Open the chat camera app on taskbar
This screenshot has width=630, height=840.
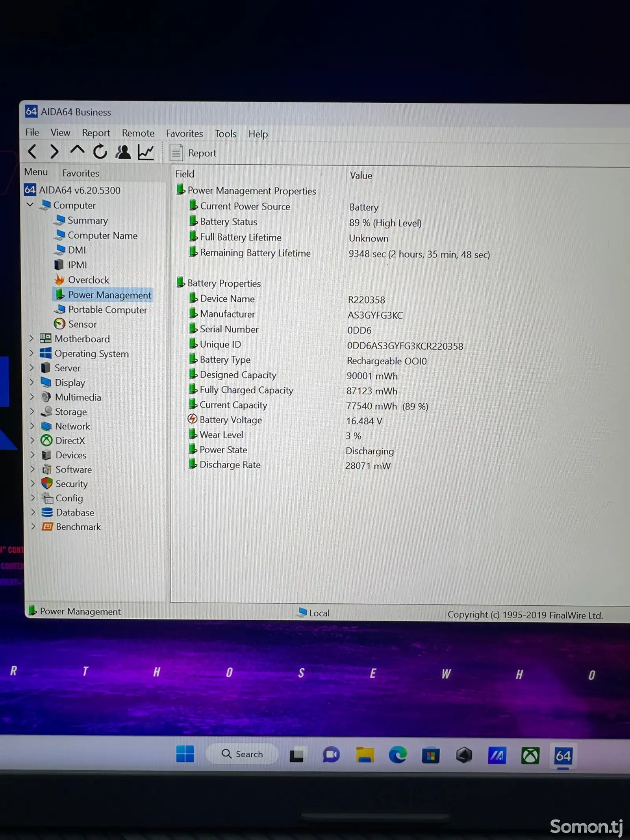pos(331,755)
